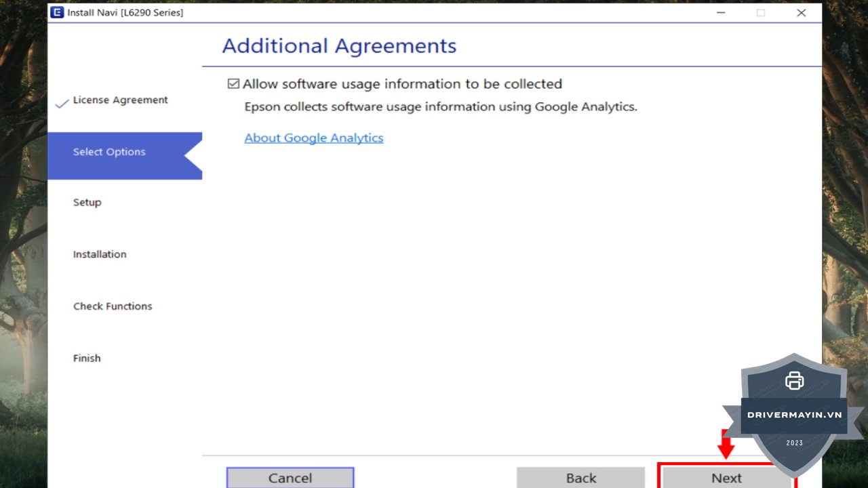Go to the previous page with Back

click(x=580, y=478)
